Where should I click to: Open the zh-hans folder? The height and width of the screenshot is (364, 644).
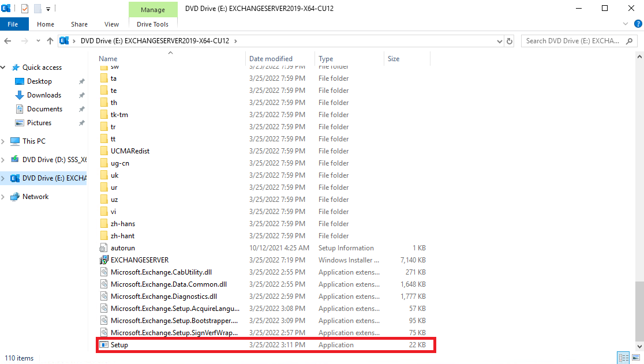(x=122, y=223)
